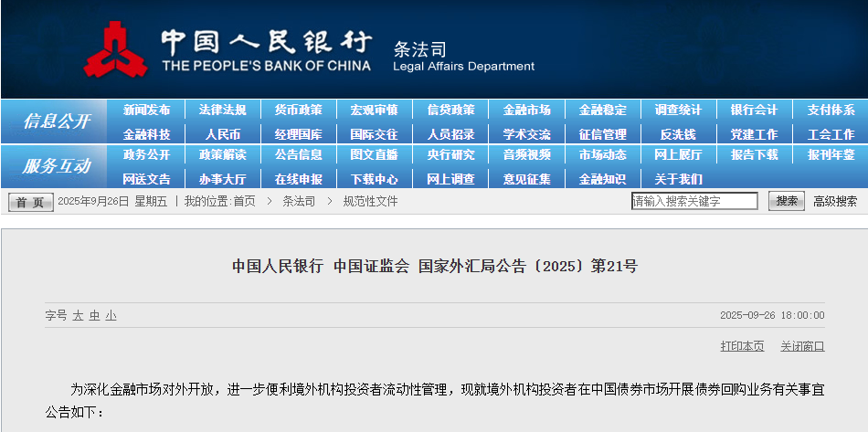Screen dimensions: 868x432
Task: Set font size to 小 (small)
Action: pyautogui.click(x=111, y=315)
